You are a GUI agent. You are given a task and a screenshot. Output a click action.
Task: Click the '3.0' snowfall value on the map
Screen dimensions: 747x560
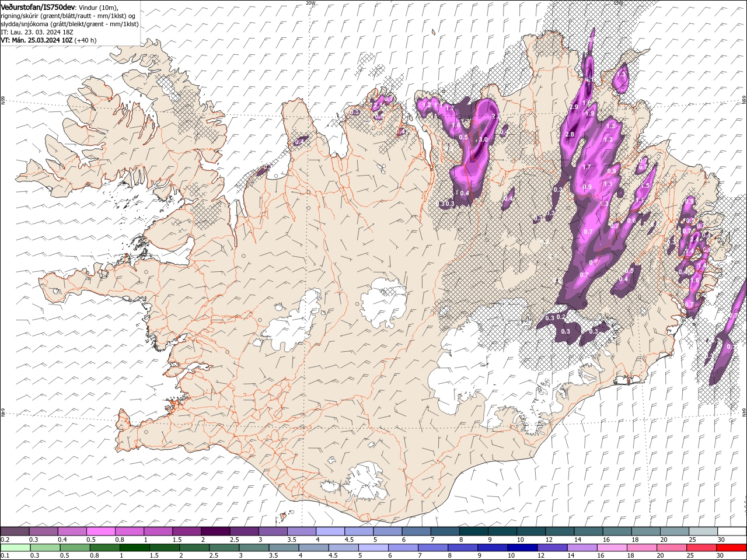pyautogui.click(x=483, y=140)
